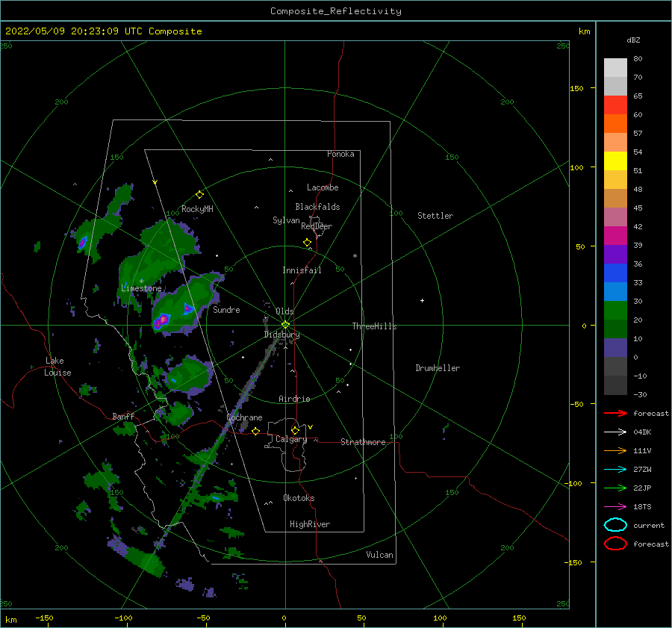Image resolution: width=672 pixels, height=628 pixels.
Task: Click the blue storm cell west of RockyMH
Action: point(82,243)
